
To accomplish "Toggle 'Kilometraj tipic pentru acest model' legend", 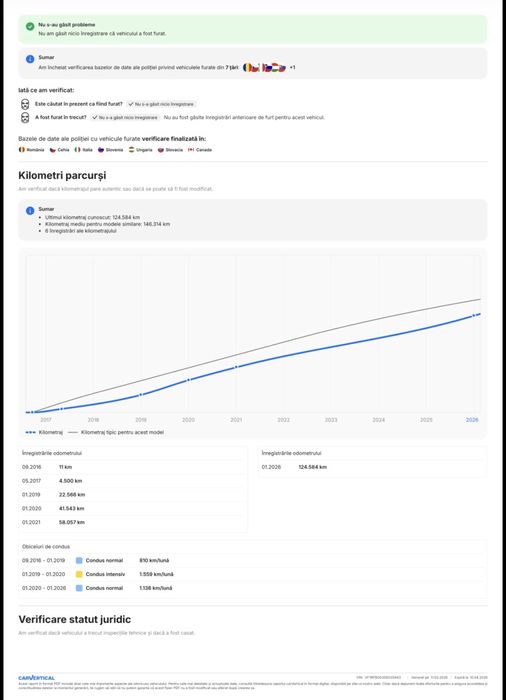I will pos(116,432).
